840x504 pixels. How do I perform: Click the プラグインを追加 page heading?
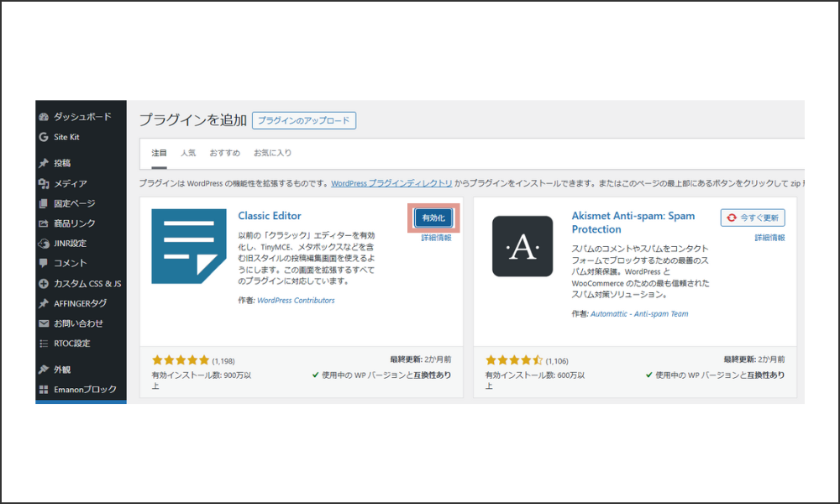(x=193, y=120)
